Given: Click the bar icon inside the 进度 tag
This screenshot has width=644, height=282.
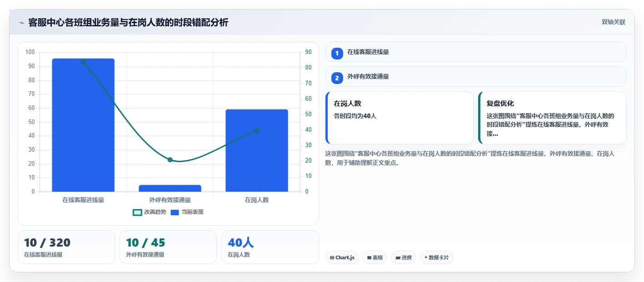Looking at the screenshot, I should coord(398,258).
